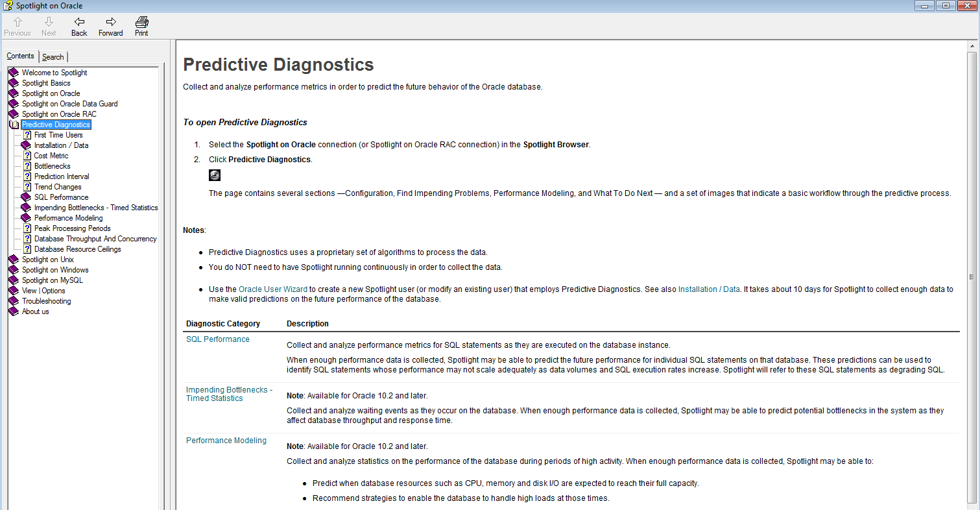The width and height of the screenshot is (980, 510).
Task: Select the highlighted Predictive Diagnostics tree item
Action: tap(56, 125)
